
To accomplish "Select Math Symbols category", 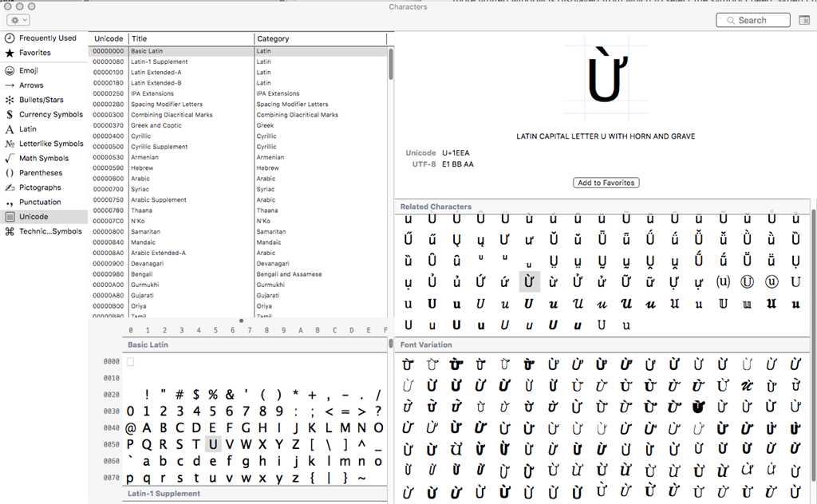I will 43,158.
